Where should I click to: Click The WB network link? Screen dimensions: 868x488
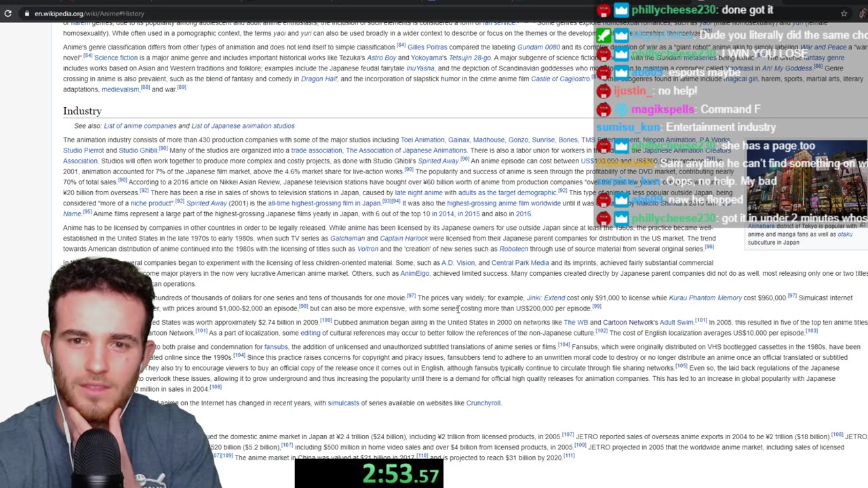click(x=576, y=323)
